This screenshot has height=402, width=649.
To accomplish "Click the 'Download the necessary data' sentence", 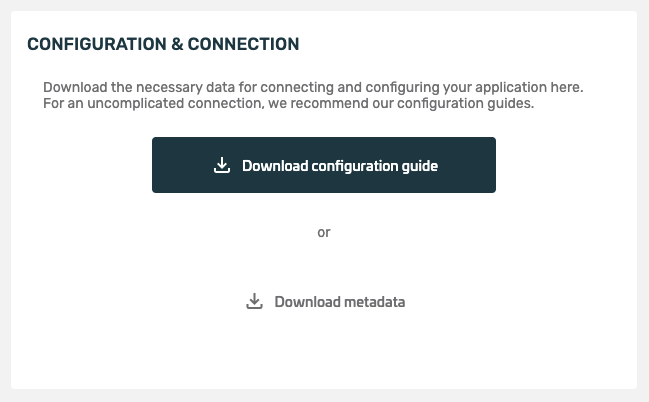I will click(x=313, y=87).
